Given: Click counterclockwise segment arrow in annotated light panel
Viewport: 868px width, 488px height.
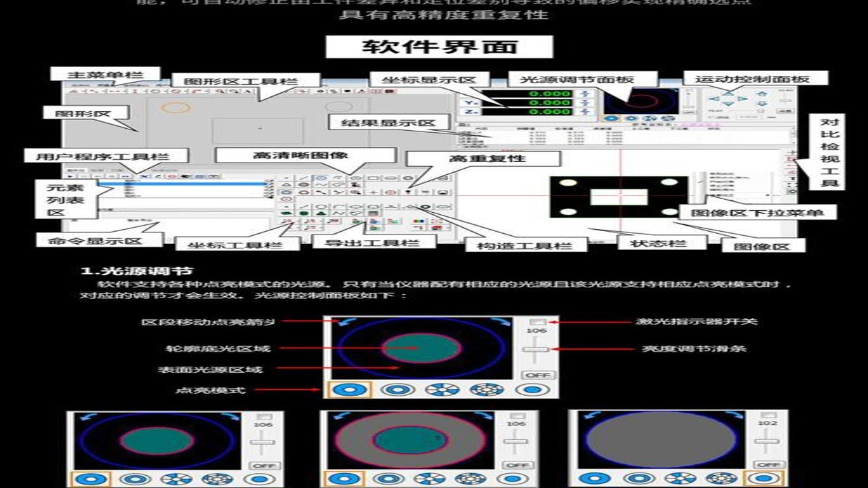Looking at the screenshot, I should [x=346, y=323].
